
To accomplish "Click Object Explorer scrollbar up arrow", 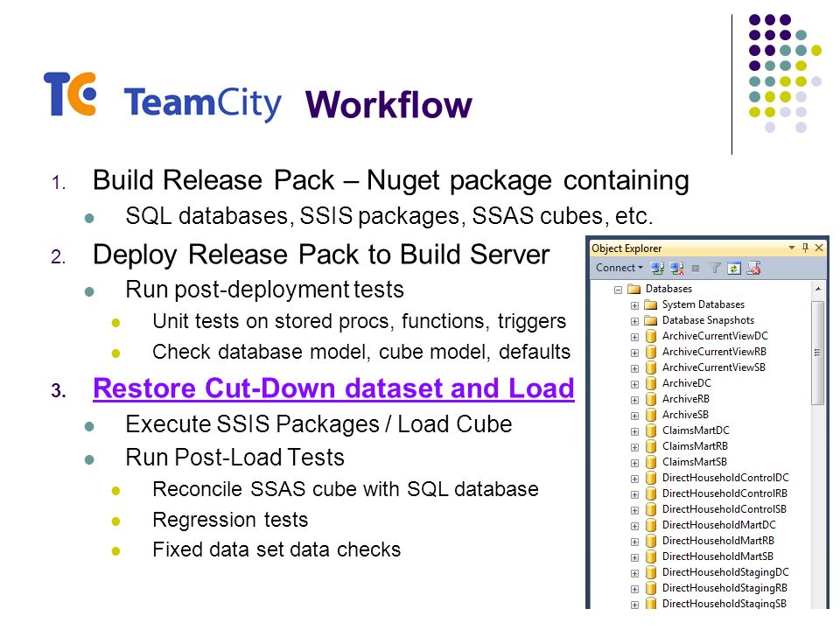I will (818, 289).
